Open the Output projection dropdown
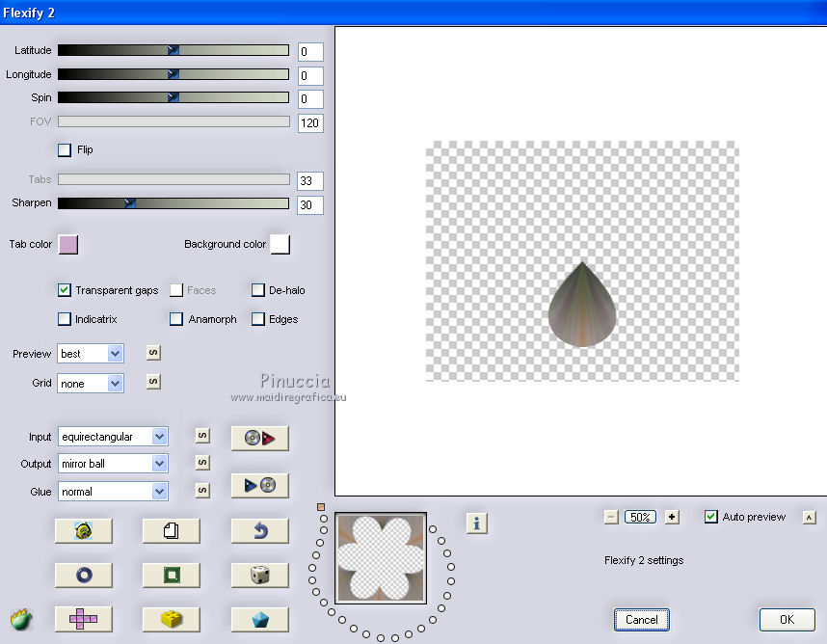Image resolution: width=827 pixels, height=644 pixels. [113, 464]
